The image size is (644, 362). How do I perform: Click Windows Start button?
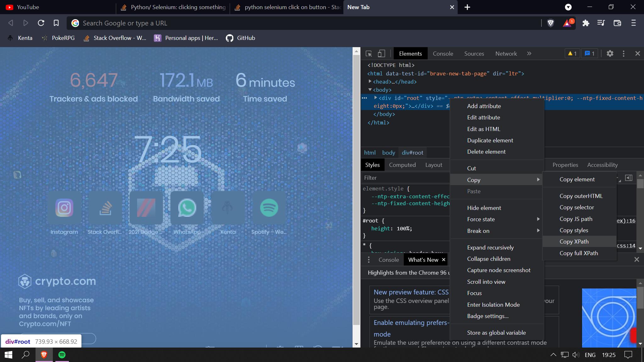(8, 355)
